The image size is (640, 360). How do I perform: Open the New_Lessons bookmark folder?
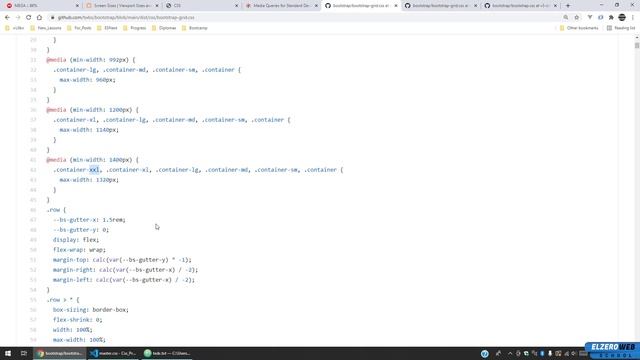point(46,28)
